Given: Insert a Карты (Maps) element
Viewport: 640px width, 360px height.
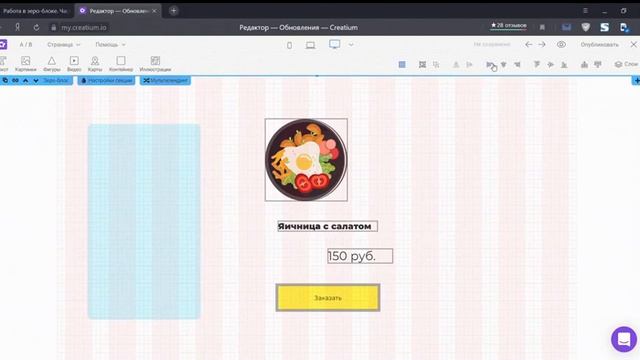Looking at the screenshot, I should click(x=95, y=64).
